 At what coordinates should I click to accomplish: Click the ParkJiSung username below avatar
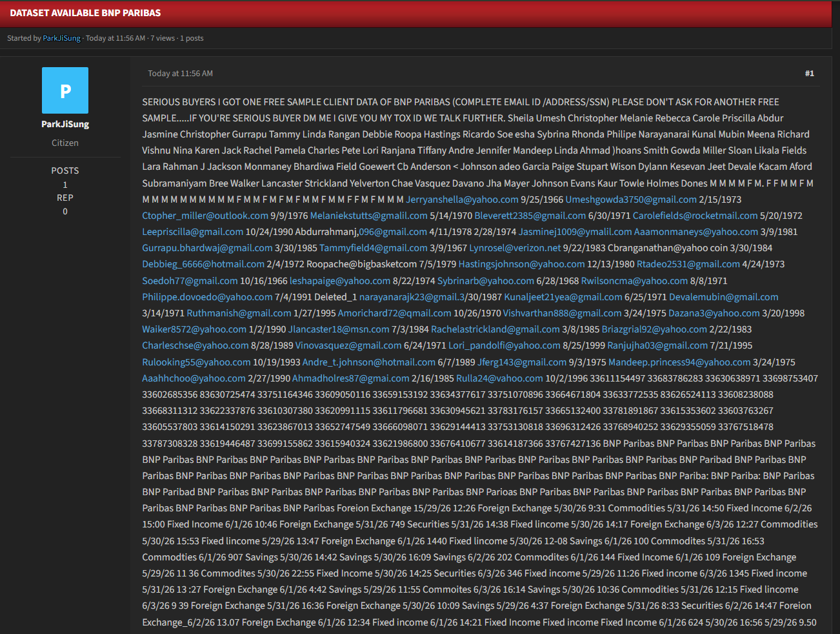click(65, 124)
